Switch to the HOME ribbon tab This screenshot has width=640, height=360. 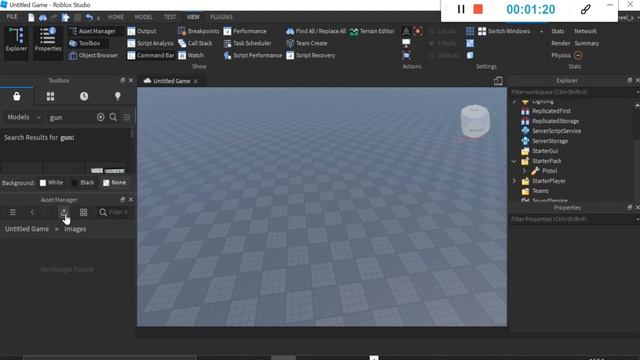(116, 17)
